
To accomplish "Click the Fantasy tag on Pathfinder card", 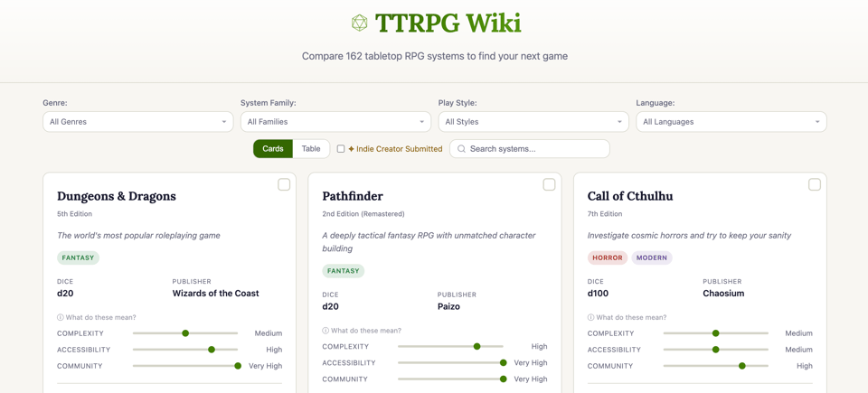I will (343, 271).
